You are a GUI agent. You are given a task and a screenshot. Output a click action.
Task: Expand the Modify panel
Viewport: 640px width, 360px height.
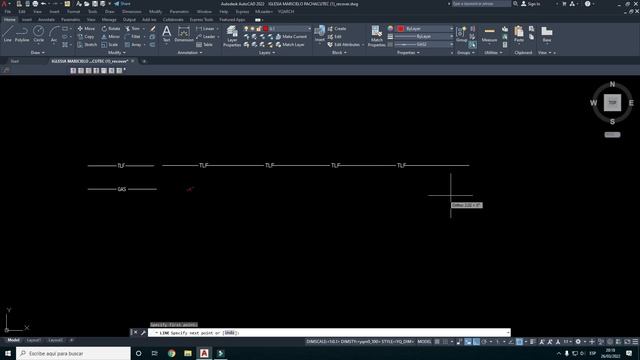pyautogui.click(x=116, y=53)
